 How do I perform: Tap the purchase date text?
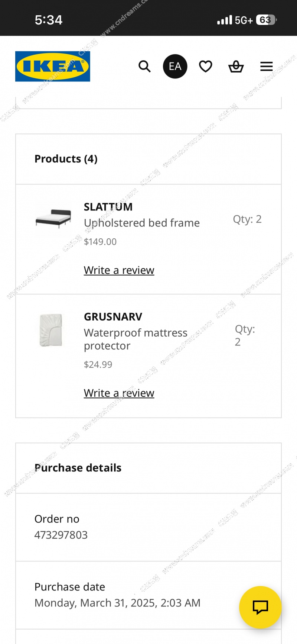pyautogui.click(x=117, y=603)
